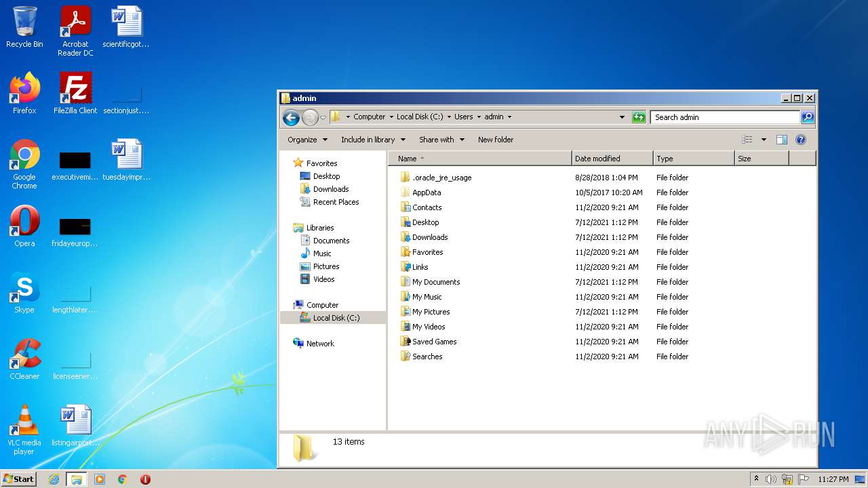Click the Change your view icon

click(747, 140)
